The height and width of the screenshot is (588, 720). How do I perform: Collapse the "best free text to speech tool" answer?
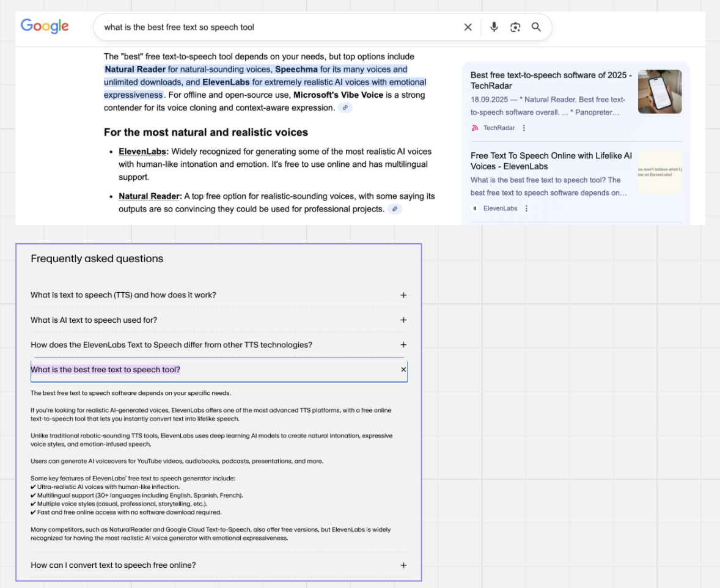pyautogui.click(x=403, y=370)
